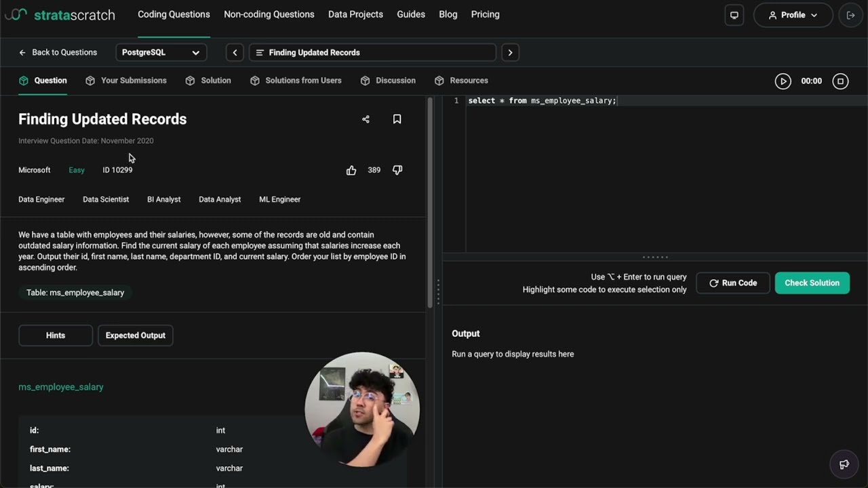The height and width of the screenshot is (488, 868).
Task: Click the 00:00 timer display
Action: (812, 81)
